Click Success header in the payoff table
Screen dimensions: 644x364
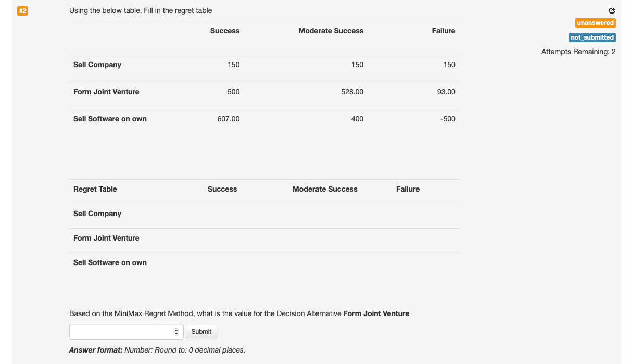tap(225, 31)
